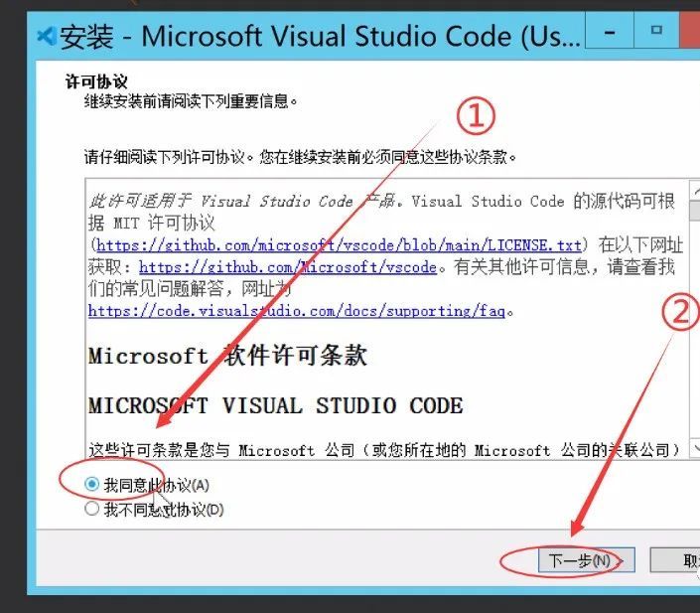This screenshot has height=613, width=700.
Task: Open the github.com/Microsoft/vscode link
Action: pyautogui.click(x=288, y=267)
